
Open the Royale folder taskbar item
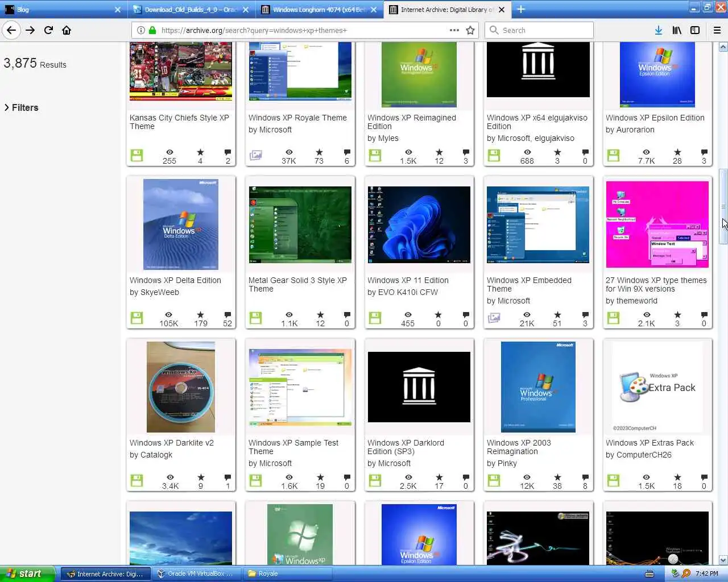point(287,573)
